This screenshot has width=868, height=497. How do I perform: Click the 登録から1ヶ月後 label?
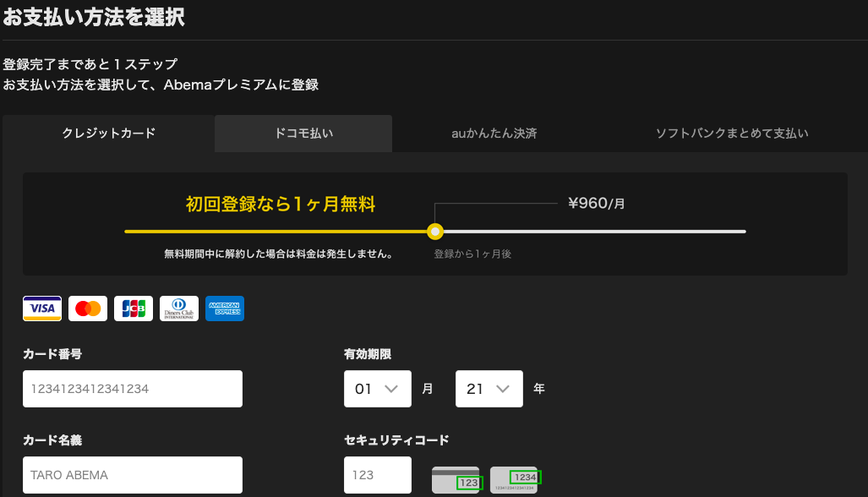[472, 254]
